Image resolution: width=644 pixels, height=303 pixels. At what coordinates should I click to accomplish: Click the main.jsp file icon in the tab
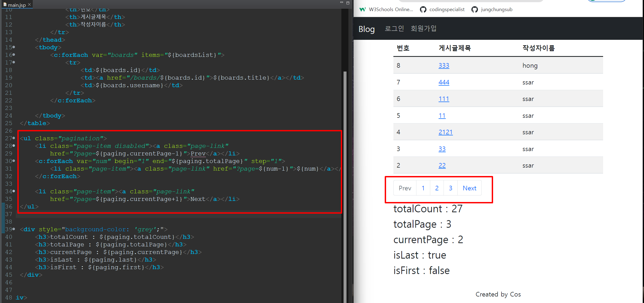coord(5,5)
